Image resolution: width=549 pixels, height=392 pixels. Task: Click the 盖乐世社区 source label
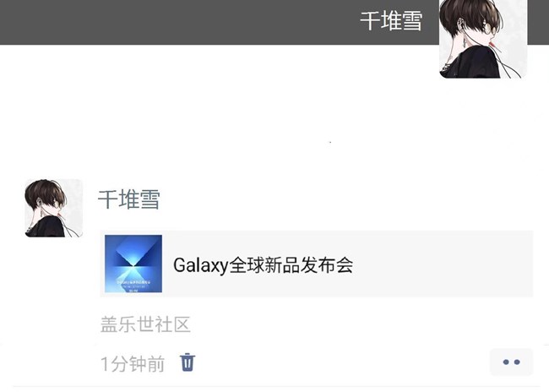(145, 324)
